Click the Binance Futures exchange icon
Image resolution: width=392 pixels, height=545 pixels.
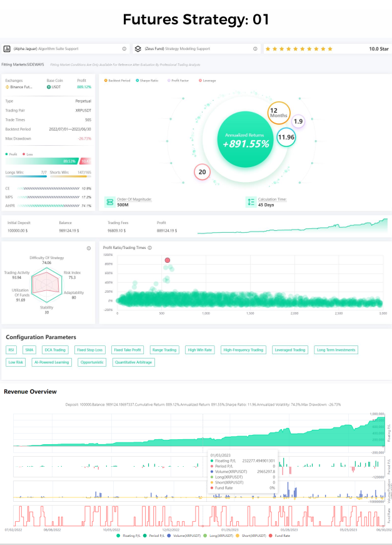8,87
